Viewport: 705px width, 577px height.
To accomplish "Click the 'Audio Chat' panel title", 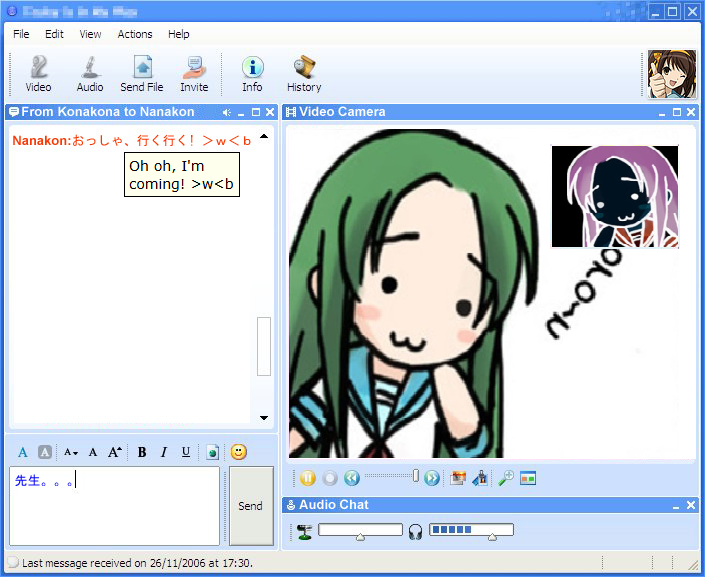I will tap(334, 505).
